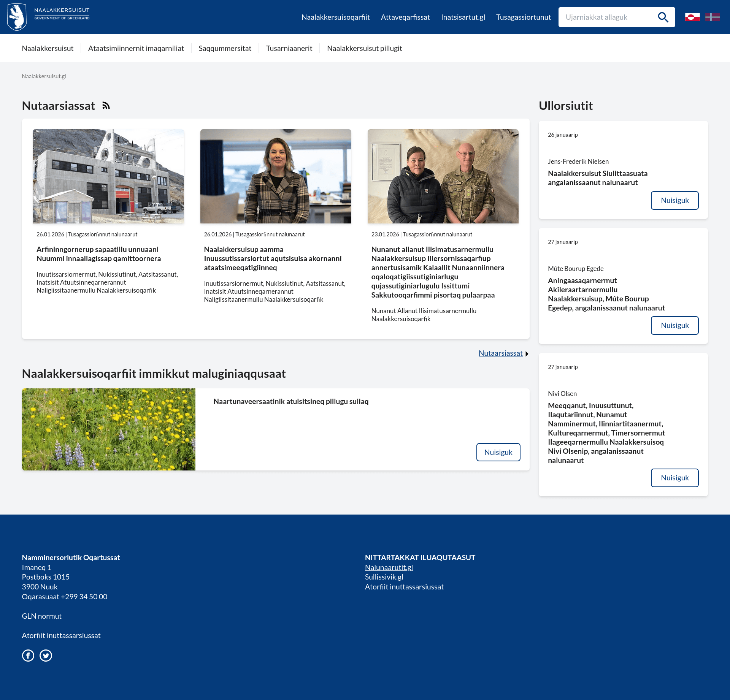The width and height of the screenshot is (730, 700).
Task: Switch language using the Greenland flag icon
Action: tap(692, 17)
